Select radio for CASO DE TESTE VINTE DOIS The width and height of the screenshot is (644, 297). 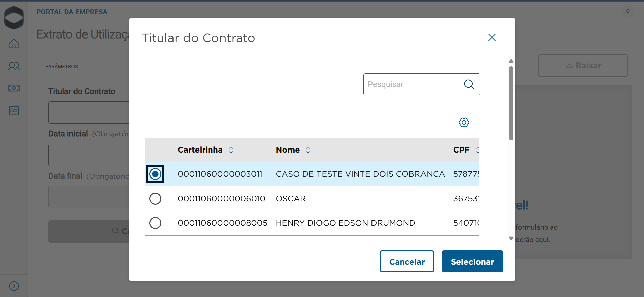tap(155, 174)
